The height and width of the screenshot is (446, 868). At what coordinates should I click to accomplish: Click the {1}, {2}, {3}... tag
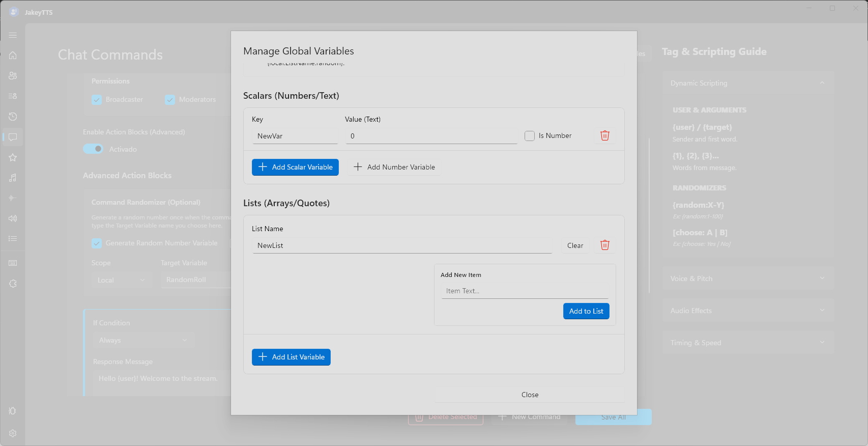click(696, 156)
